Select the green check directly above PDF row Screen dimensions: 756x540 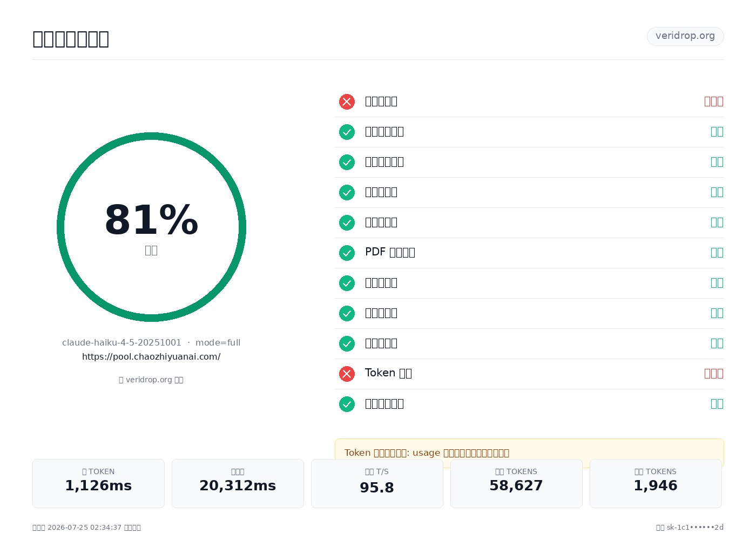click(347, 222)
